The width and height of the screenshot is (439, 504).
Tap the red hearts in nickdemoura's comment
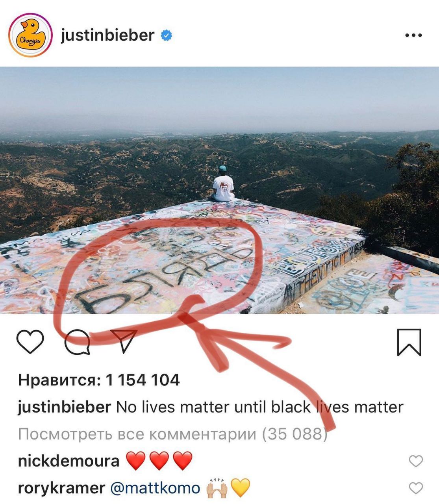click(x=159, y=461)
